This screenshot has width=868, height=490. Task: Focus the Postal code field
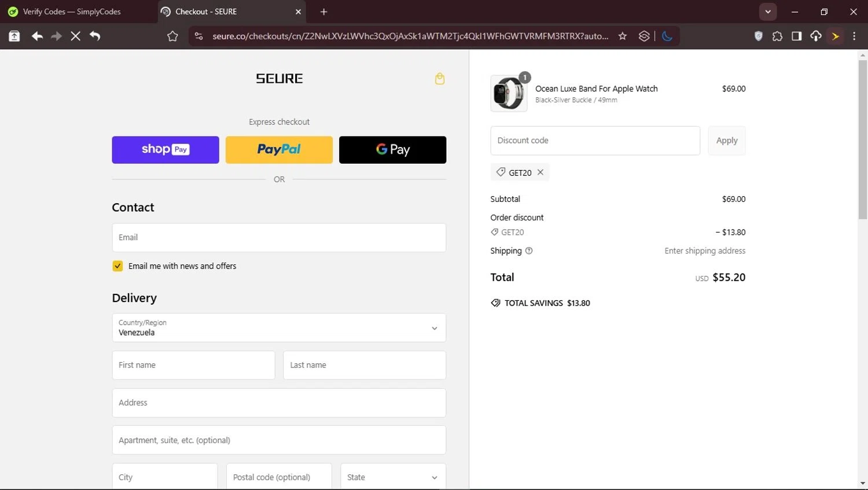click(279, 477)
